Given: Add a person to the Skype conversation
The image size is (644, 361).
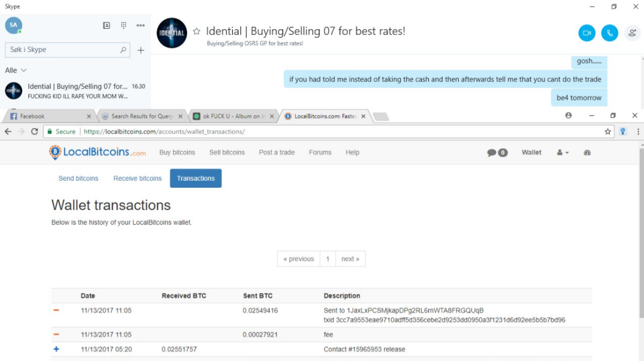Looking at the screenshot, I should 632,33.
